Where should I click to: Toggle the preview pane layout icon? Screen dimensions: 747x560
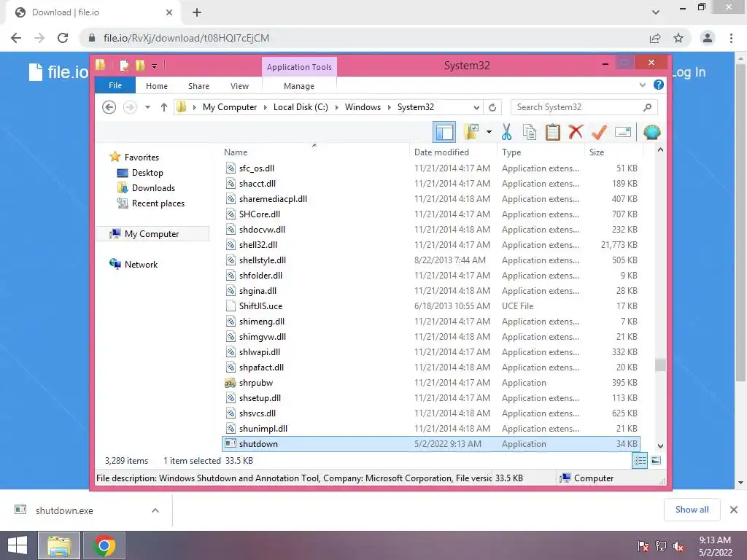[444, 133]
